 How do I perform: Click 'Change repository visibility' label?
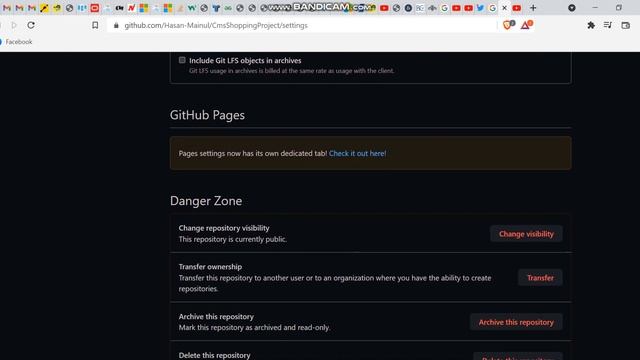224,228
